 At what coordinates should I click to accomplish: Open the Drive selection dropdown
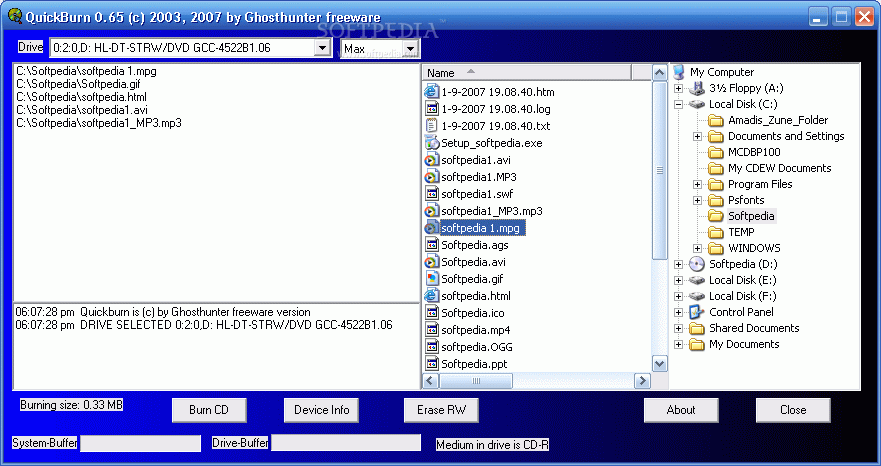(322, 48)
